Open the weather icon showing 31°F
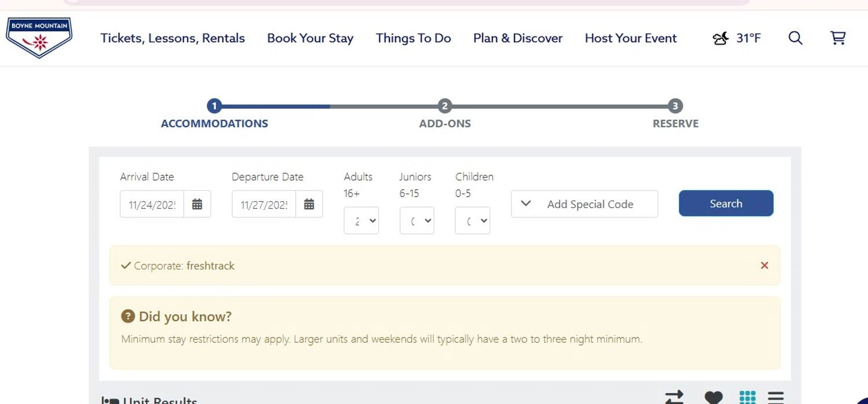This screenshot has height=404, width=868. coord(720,39)
